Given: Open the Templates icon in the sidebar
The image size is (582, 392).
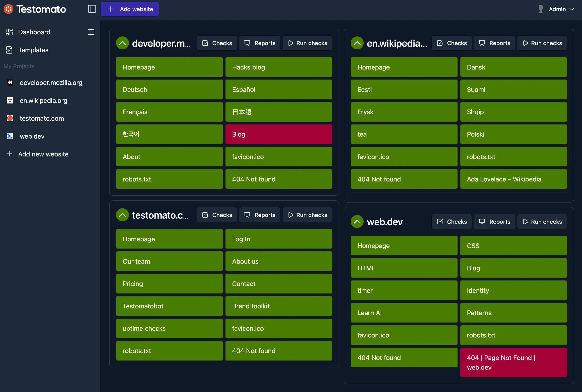Looking at the screenshot, I should tap(9, 50).
